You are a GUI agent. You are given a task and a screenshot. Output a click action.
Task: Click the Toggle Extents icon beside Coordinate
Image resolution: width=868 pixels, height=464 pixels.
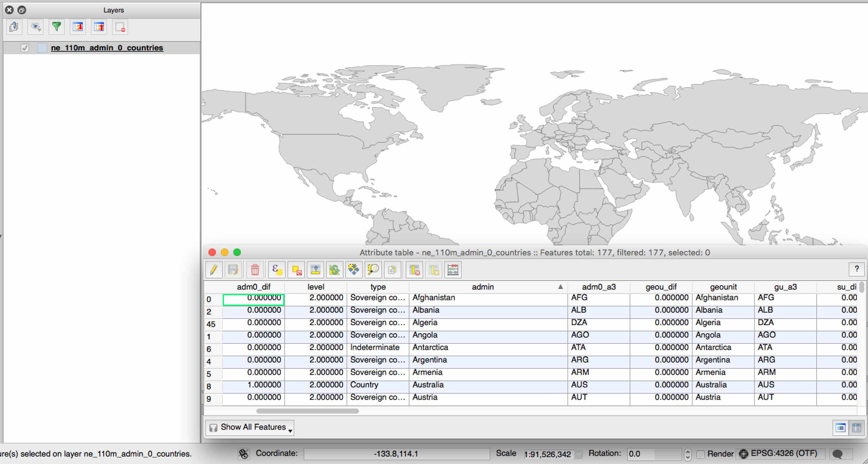[244, 454]
